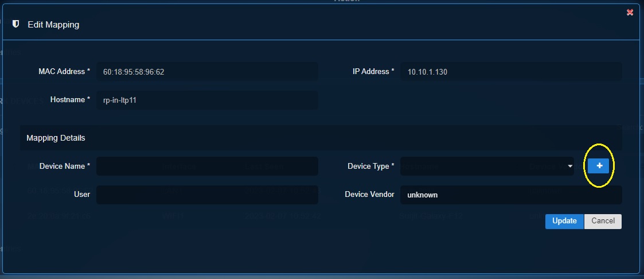Click the MAC Address label
Screen dimensions: 644x279
coord(64,72)
